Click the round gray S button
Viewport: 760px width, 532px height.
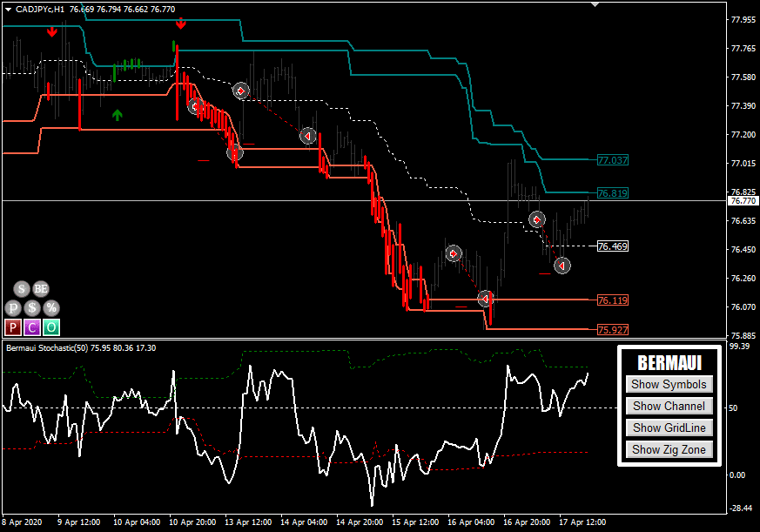click(x=21, y=289)
